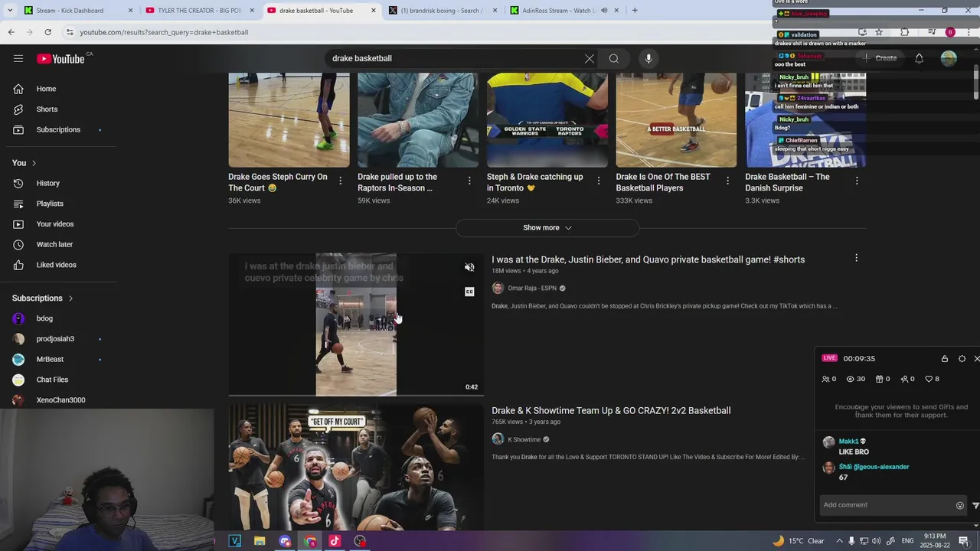The height and width of the screenshot is (551, 980).
Task: Open the Drake & K Showtime 2v2 video title
Action: 611,411
